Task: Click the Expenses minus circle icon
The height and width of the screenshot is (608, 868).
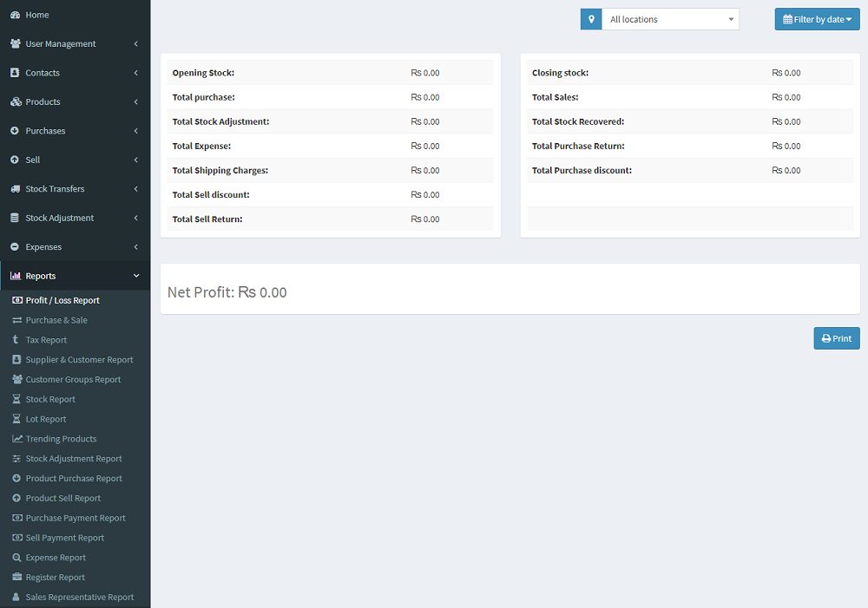Action: (x=15, y=247)
